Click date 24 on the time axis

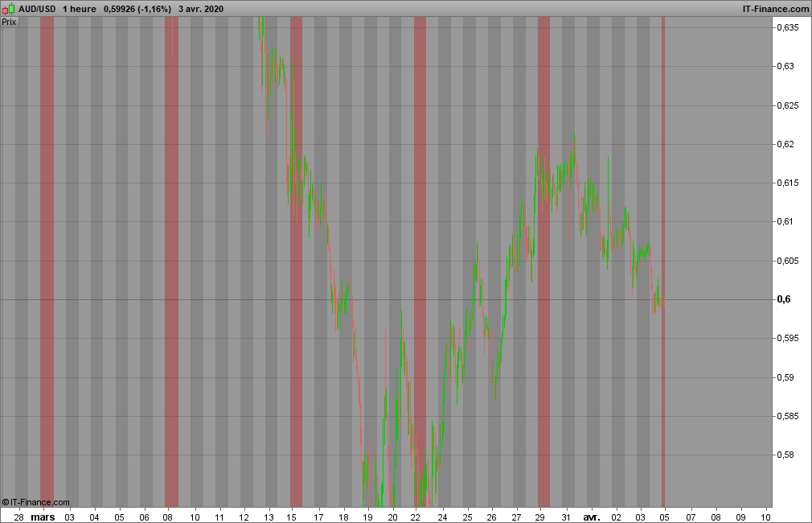point(441,517)
